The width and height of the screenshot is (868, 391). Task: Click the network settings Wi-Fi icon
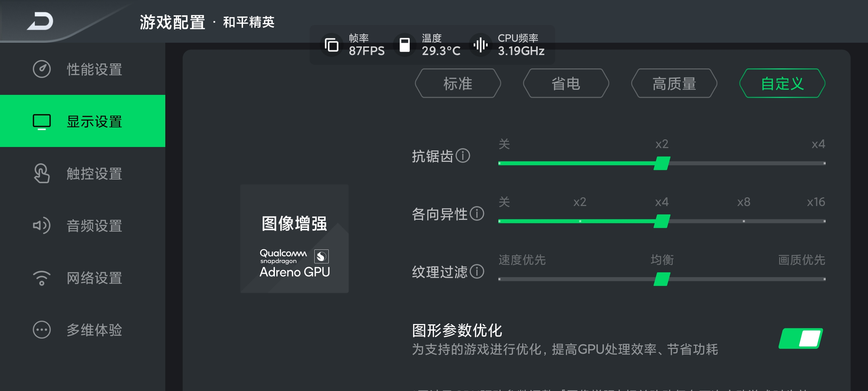click(x=42, y=278)
